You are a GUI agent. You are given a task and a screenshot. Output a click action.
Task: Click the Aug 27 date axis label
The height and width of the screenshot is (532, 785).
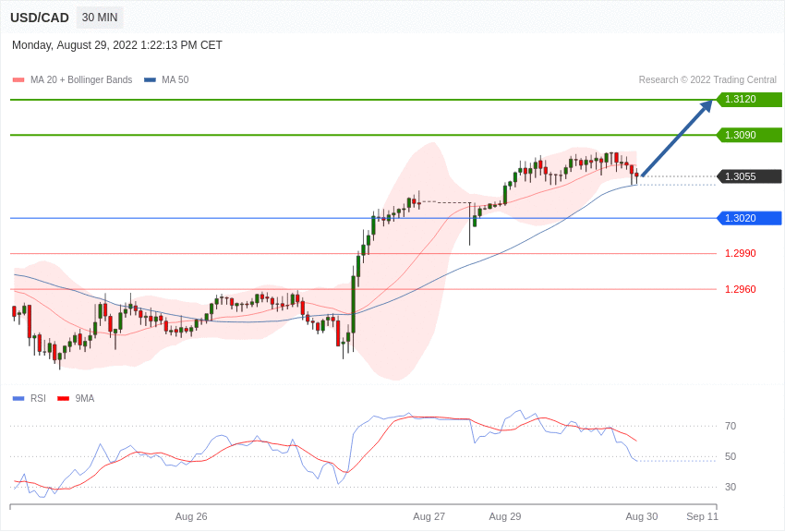pos(429,516)
